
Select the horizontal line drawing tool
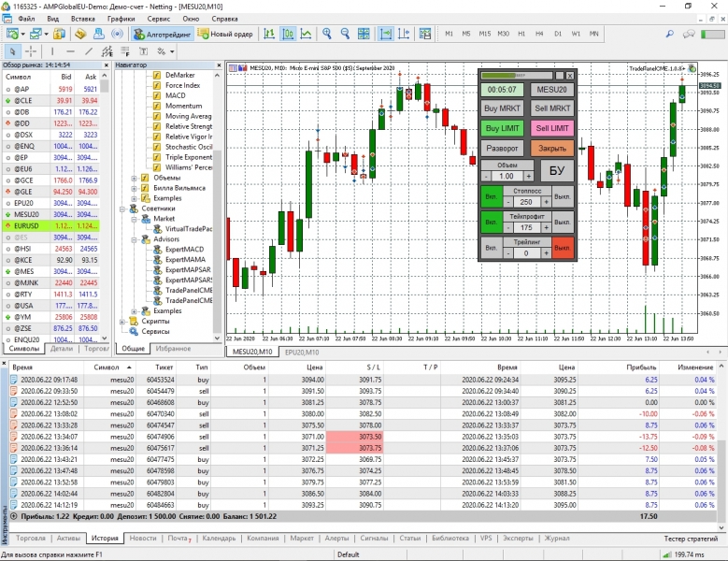point(70,51)
